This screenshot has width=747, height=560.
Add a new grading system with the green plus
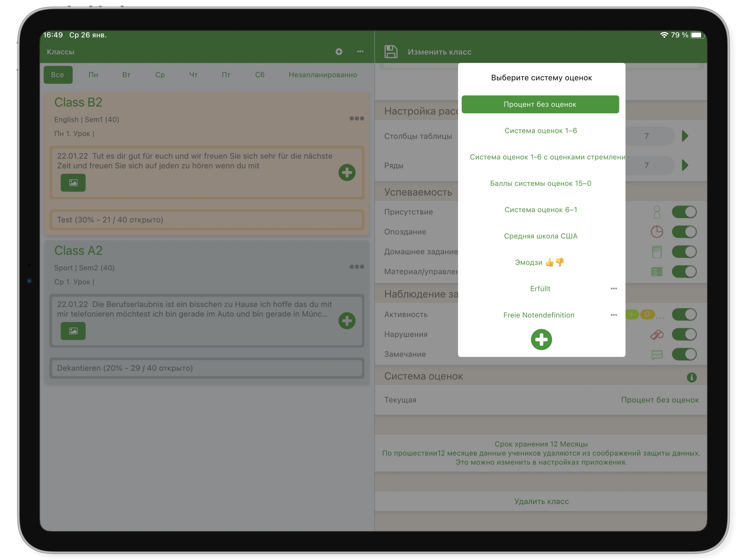coord(541,339)
